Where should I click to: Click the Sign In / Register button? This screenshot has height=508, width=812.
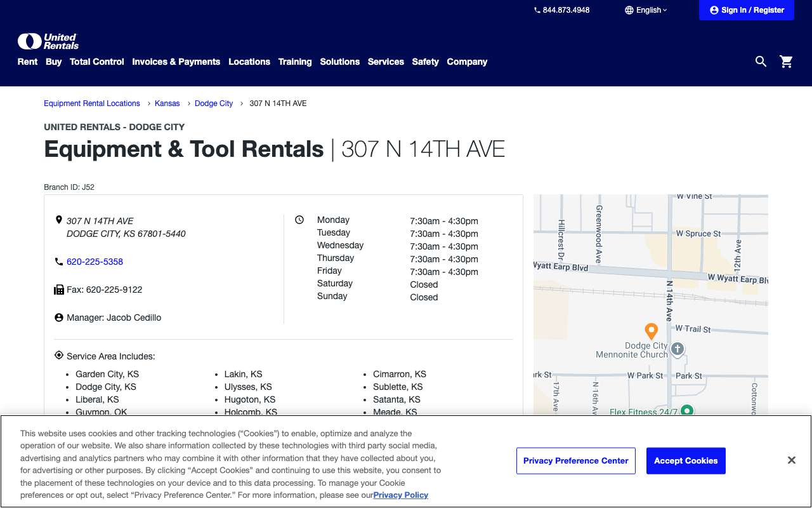click(x=747, y=10)
